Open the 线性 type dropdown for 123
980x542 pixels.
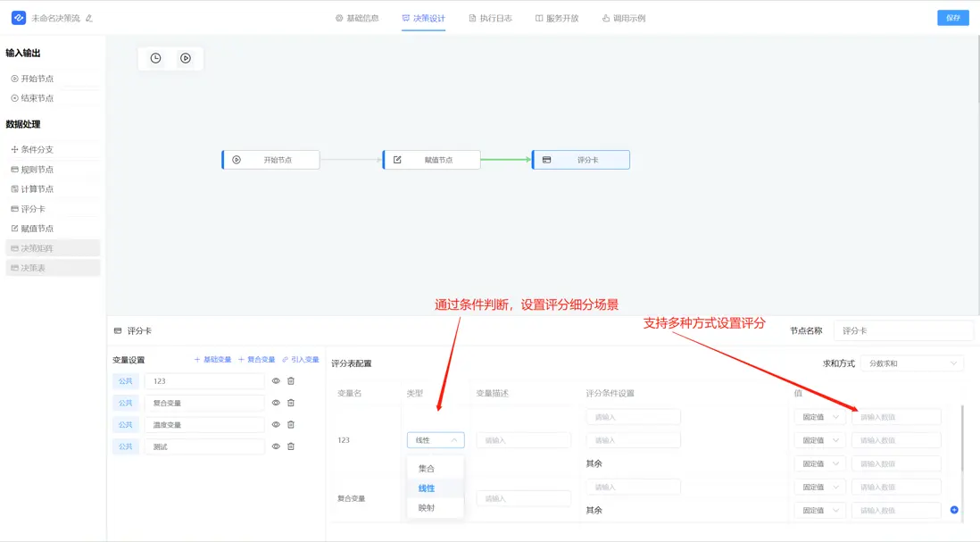point(436,440)
